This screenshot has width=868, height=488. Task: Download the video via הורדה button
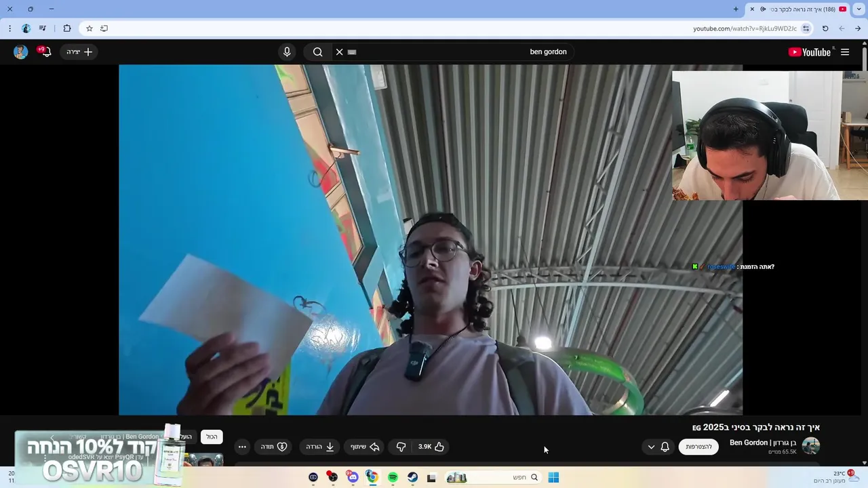pyautogui.click(x=320, y=447)
